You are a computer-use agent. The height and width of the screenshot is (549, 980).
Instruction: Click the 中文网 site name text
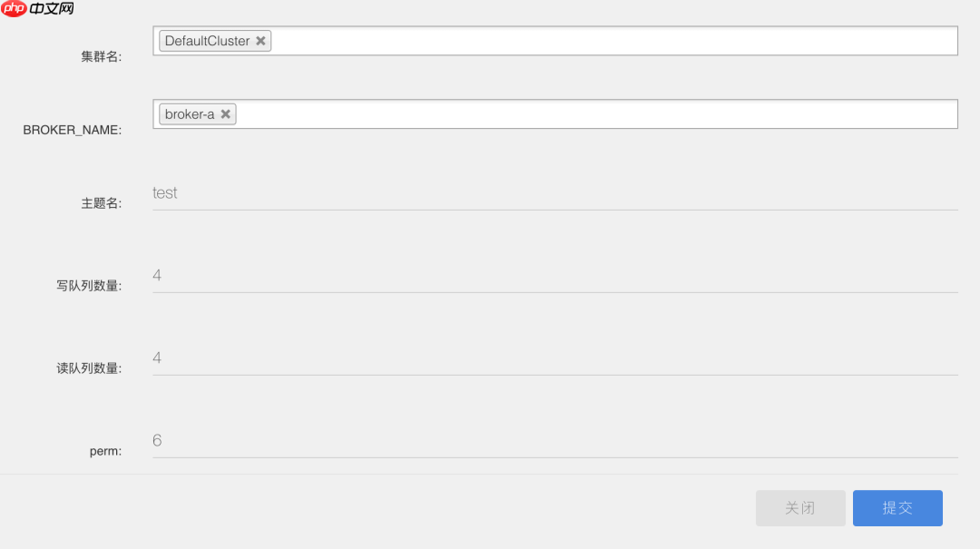click(x=52, y=9)
